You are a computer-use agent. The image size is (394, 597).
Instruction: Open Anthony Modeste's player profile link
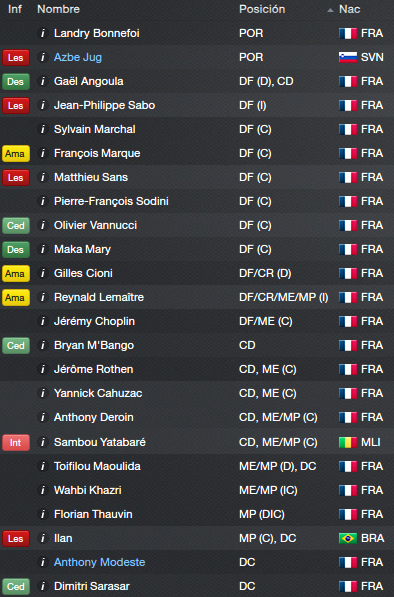pos(99,562)
